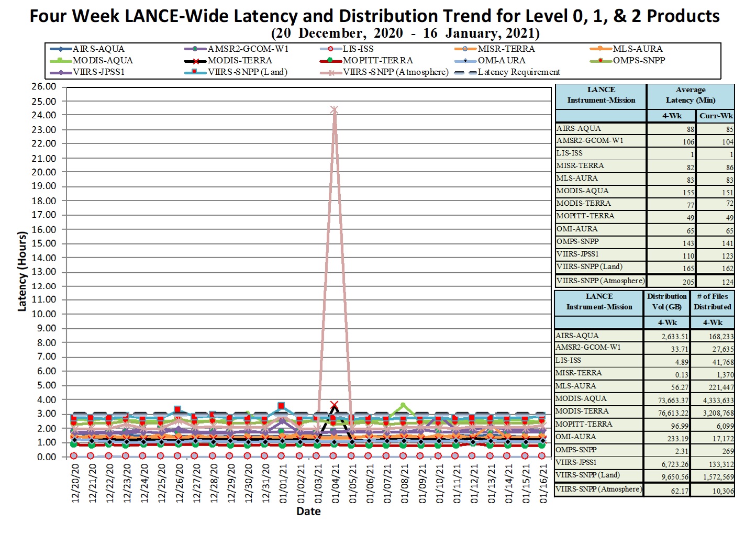The image size is (756, 534).
Task: Click the chart title 'Four Week LANCE-Wide Latency'
Action: click(374, 16)
